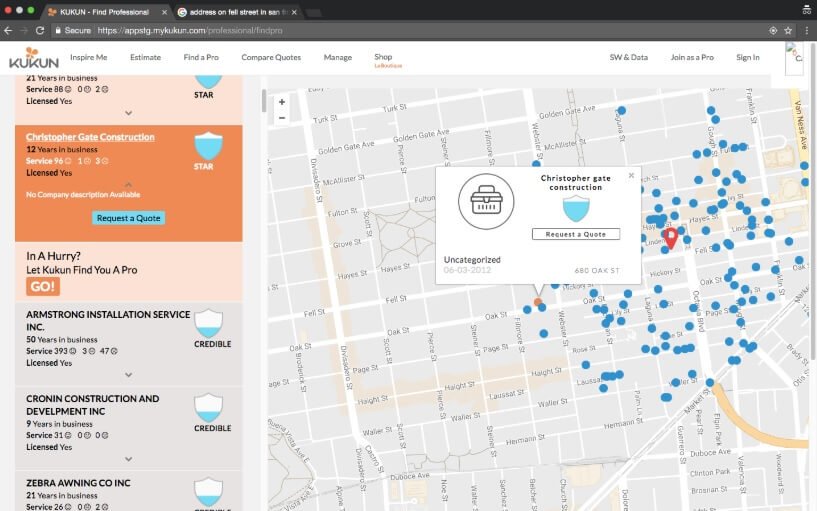817x511 pixels.
Task: Collapse Christopher Gate Construction card details
Action: (128, 184)
